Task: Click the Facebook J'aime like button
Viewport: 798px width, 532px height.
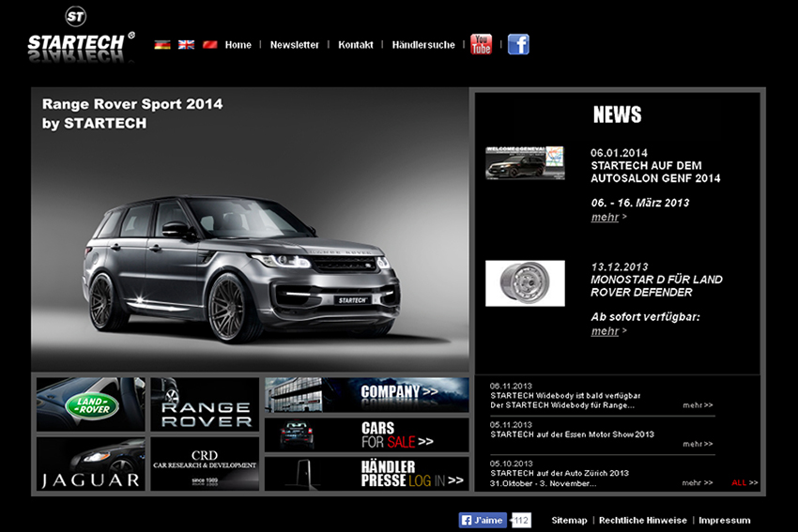Action: tap(483, 520)
